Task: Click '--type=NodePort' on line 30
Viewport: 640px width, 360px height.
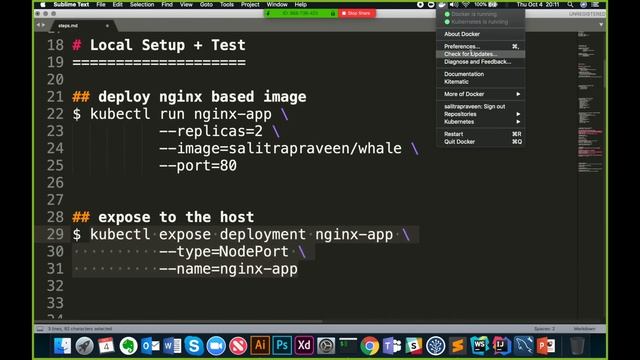Action: tap(224, 251)
